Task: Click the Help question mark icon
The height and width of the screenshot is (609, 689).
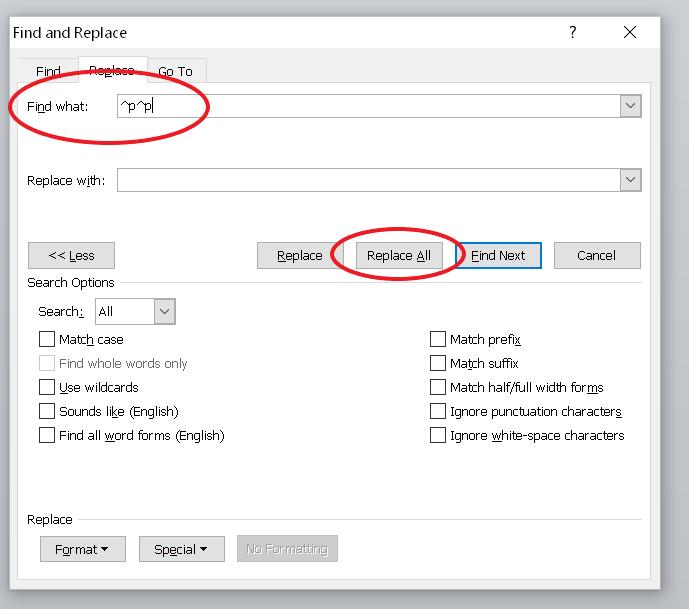Action: (573, 33)
